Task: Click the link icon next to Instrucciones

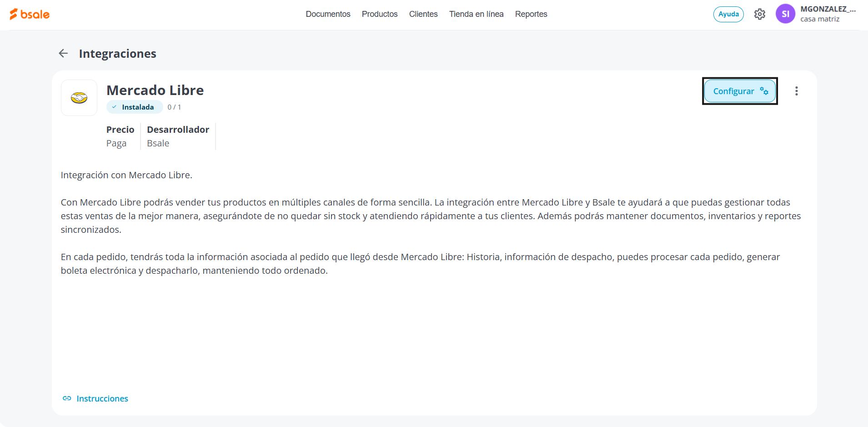Action: tap(67, 398)
